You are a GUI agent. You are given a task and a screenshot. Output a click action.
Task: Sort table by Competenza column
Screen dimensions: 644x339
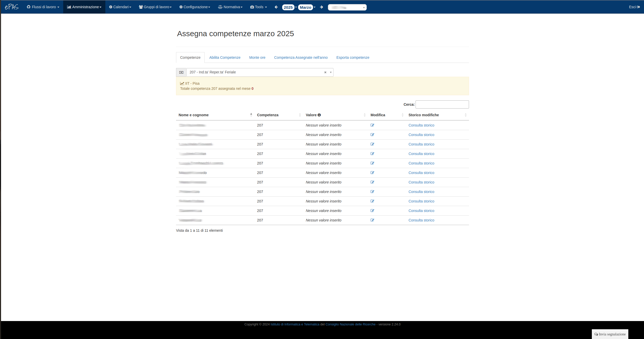click(x=268, y=115)
